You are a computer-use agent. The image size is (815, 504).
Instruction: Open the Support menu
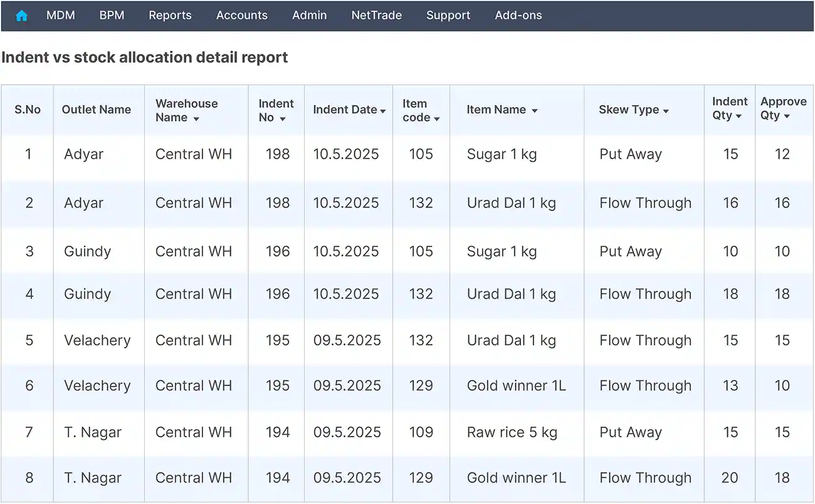click(448, 16)
